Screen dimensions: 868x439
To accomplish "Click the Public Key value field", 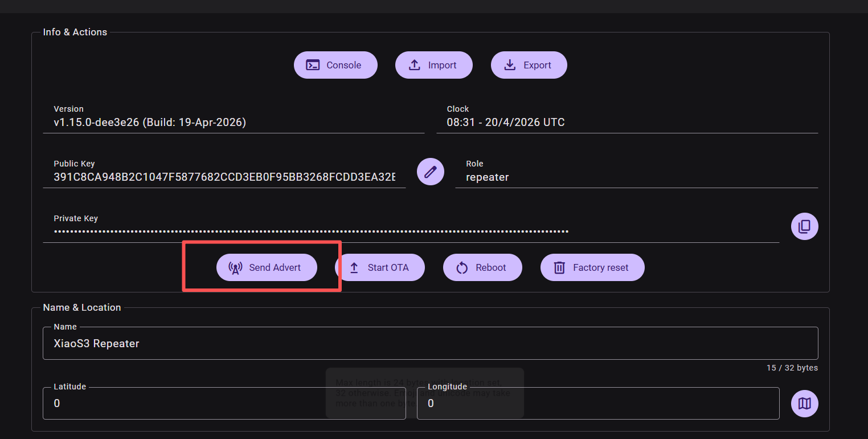I will pyautogui.click(x=224, y=177).
